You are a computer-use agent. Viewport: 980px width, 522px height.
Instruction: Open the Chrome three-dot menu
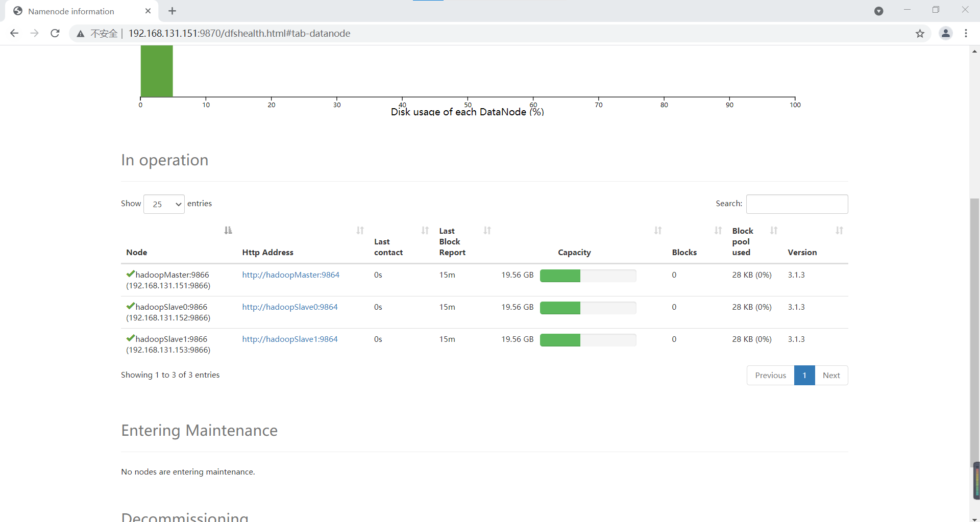coord(966,33)
